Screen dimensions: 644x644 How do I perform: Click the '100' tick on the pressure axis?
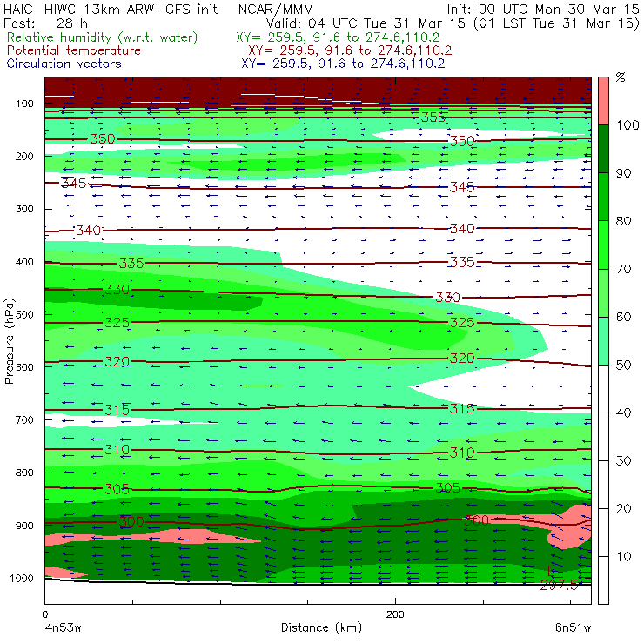pos(24,104)
